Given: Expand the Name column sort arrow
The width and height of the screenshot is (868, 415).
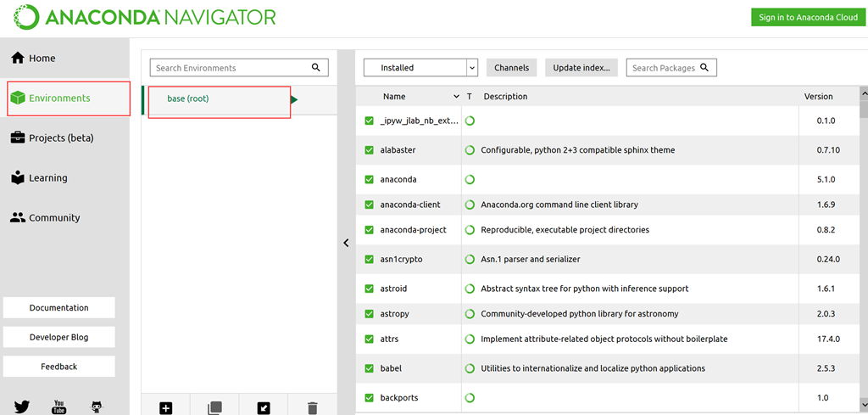Looking at the screenshot, I should pos(456,97).
